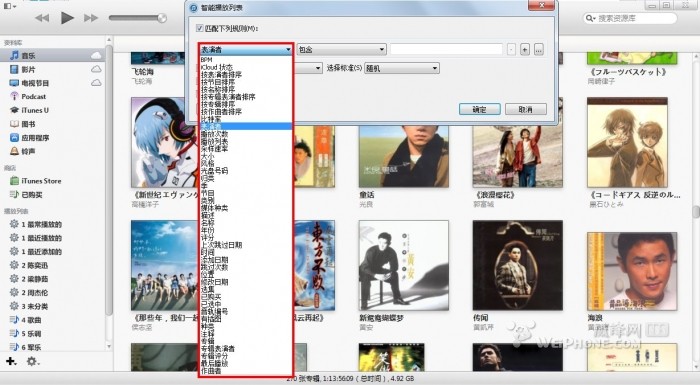Skip to the previous track

(x=42, y=18)
